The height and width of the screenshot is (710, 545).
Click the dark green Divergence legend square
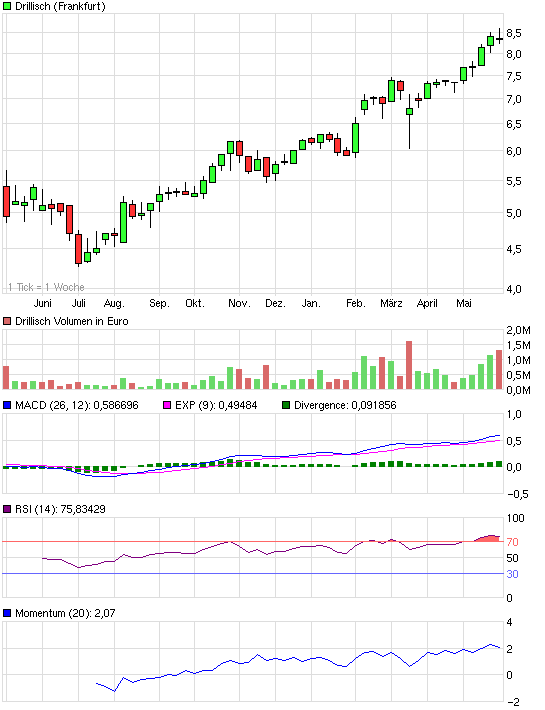286,405
